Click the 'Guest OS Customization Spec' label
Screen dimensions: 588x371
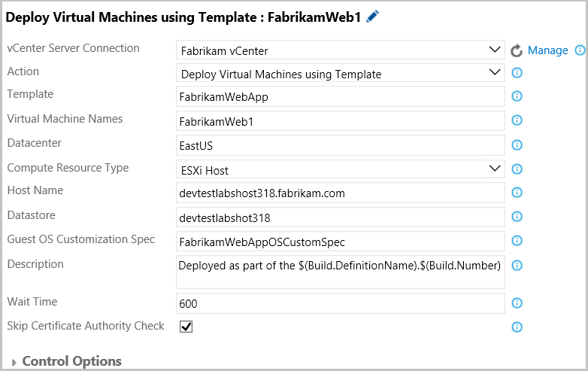pyautogui.click(x=81, y=239)
